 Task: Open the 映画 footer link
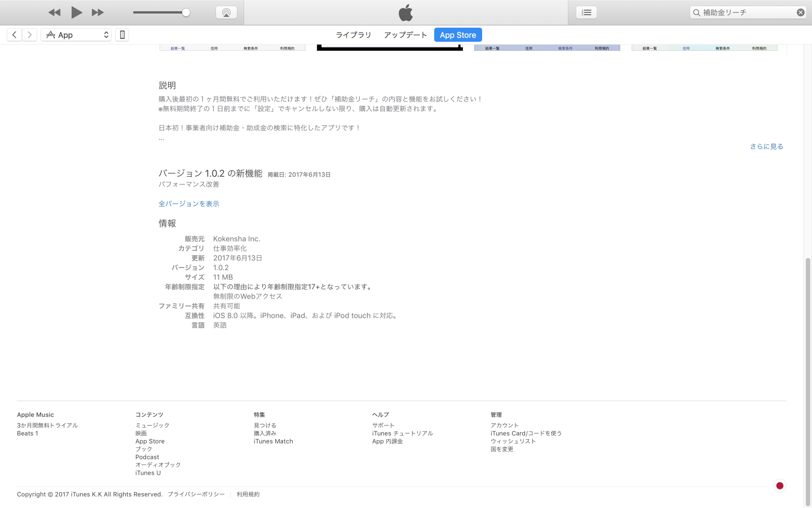click(141, 433)
